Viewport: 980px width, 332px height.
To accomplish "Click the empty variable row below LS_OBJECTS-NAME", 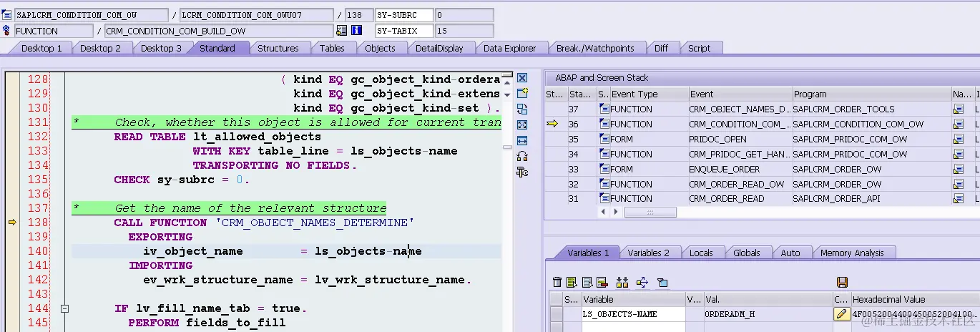I will (x=633, y=326).
